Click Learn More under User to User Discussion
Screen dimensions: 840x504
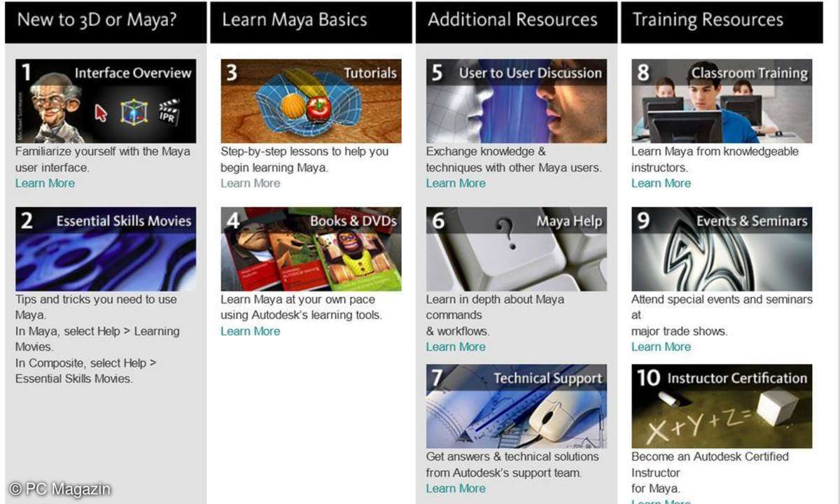click(x=456, y=183)
